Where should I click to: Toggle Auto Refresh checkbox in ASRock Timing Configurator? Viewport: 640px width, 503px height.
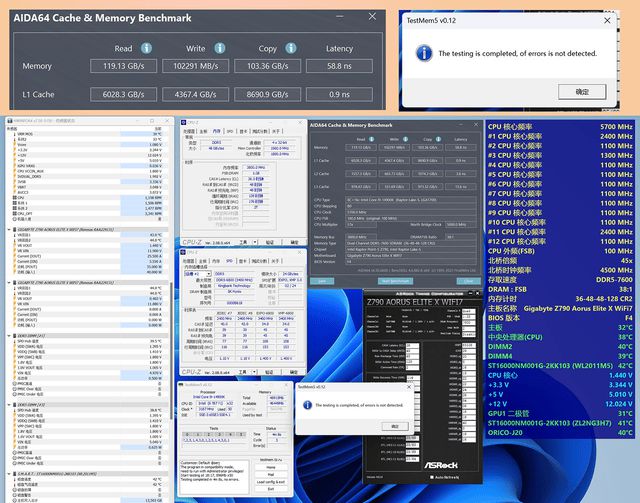coord(432,477)
